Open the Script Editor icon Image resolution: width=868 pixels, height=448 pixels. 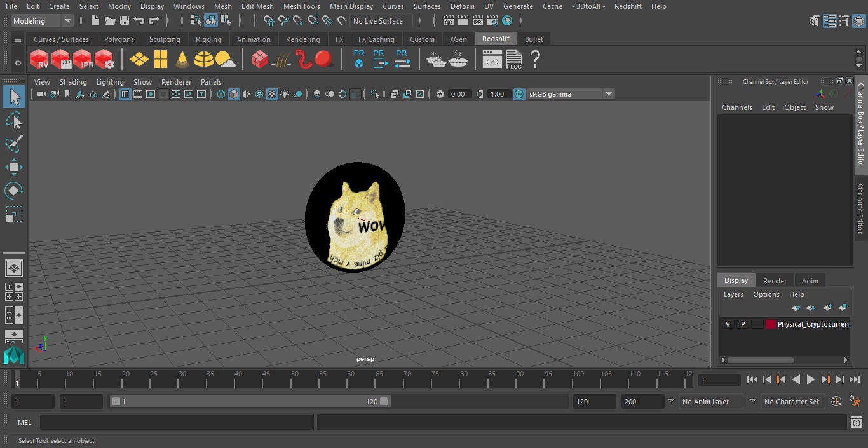pos(856,423)
